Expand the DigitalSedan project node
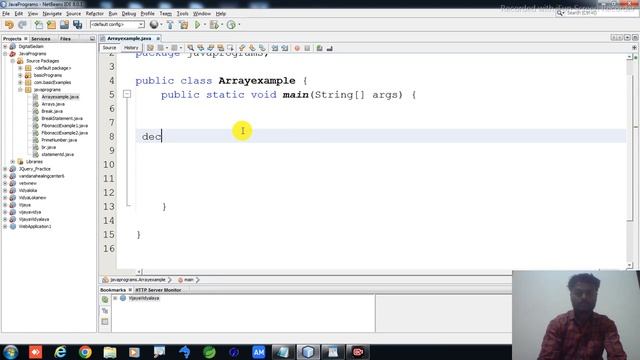 [5, 47]
